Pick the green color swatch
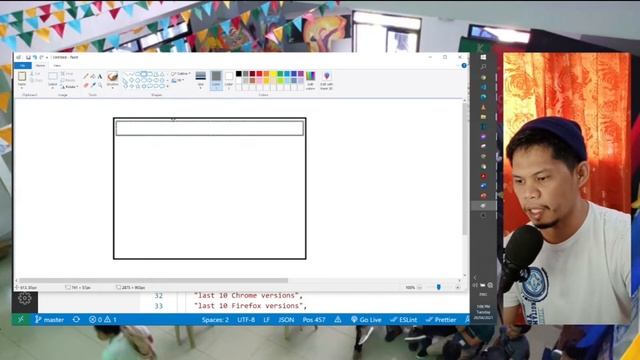The height and width of the screenshot is (360, 640). tap(280, 73)
